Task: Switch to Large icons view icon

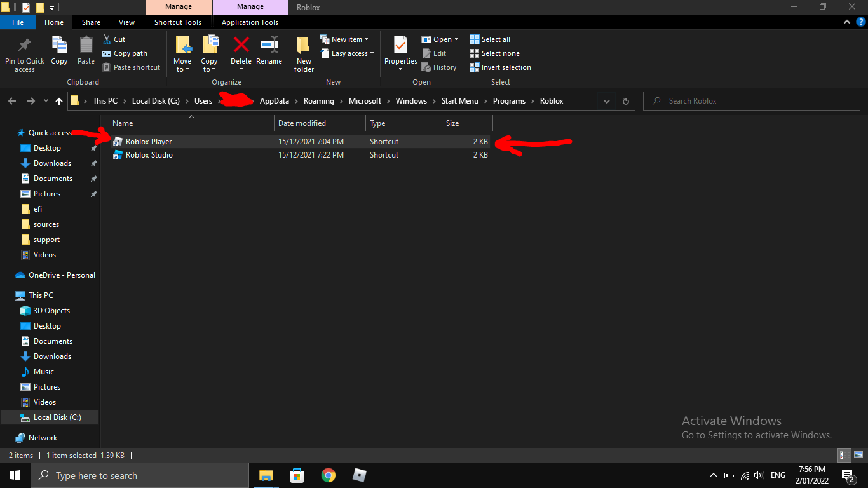Action: click(858, 456)
